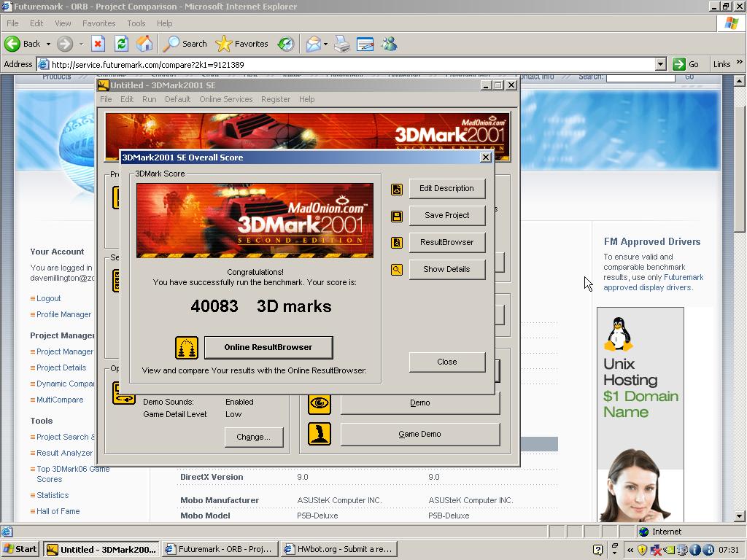The height and width of the screenshot is (560, 747).
Task: Click the Demo eye icon in 3DMark window
Action: click(320, 403)
